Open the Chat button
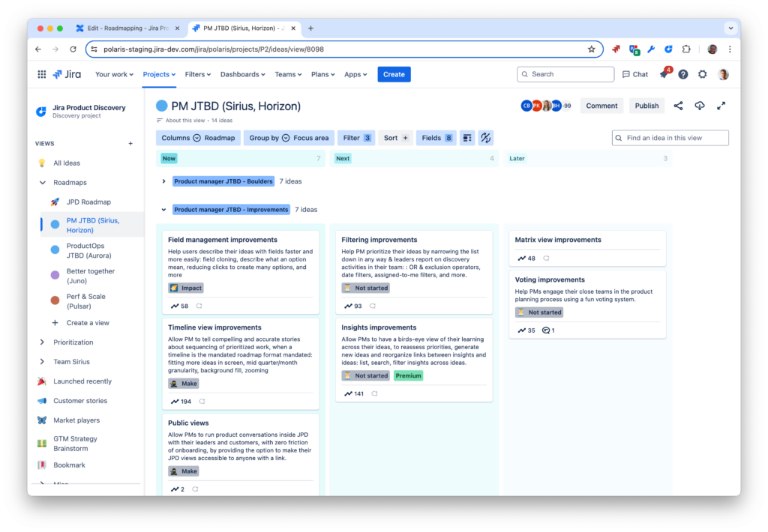768x532 pixels. click(x=635, y=74)
